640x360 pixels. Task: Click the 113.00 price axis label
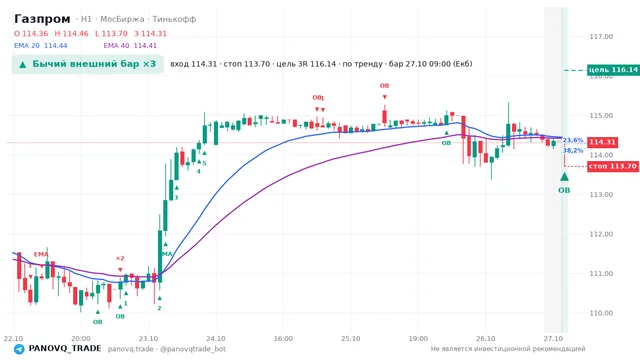601,195
